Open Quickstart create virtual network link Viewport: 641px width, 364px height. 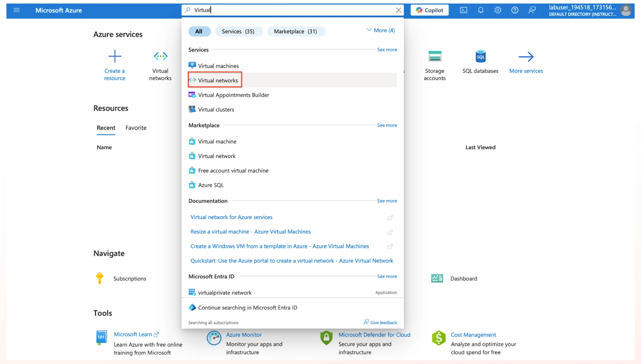291,261
